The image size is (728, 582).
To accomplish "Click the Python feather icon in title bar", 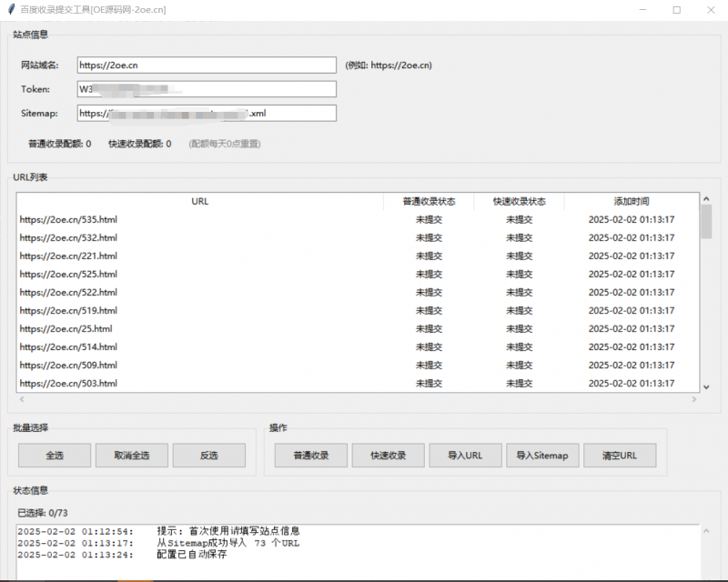I will point(11,10).
